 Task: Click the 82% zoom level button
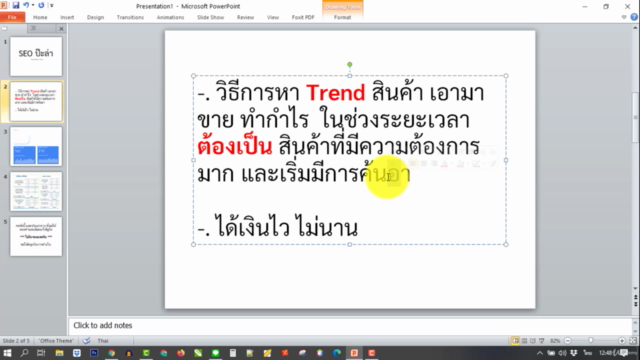(x=555, y=340)
